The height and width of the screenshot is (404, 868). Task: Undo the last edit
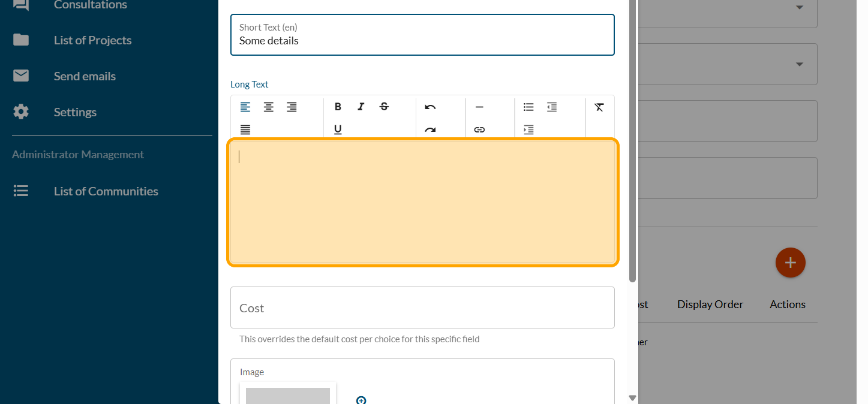pos(430,107)
